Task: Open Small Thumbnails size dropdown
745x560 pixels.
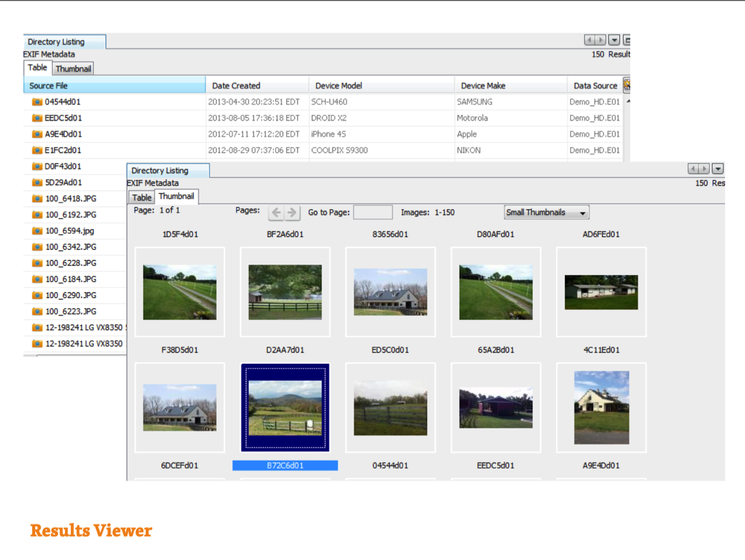Action: 546,213
